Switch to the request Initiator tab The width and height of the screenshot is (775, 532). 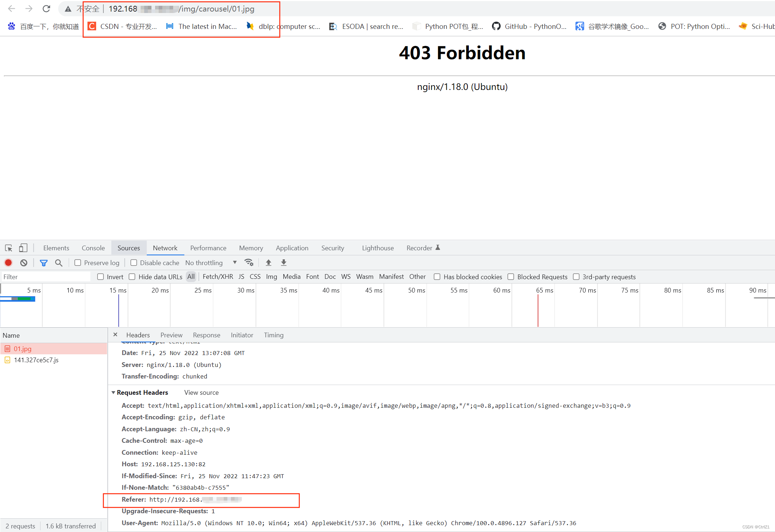click(242, 335)
